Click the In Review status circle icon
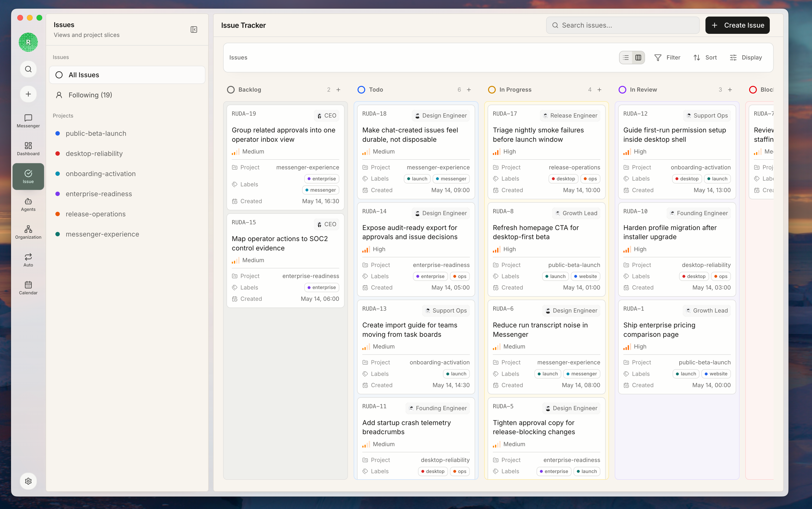812x509 pixels. point(622,89)
